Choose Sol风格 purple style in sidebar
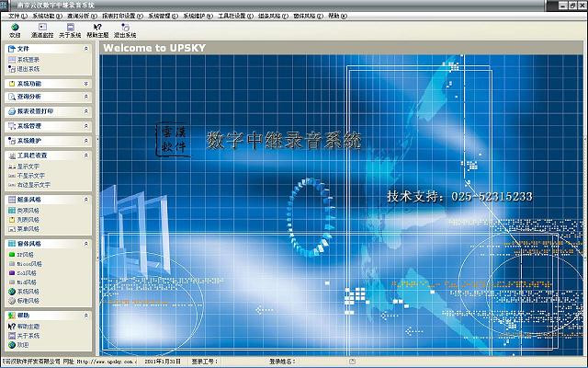 [28, 273]
